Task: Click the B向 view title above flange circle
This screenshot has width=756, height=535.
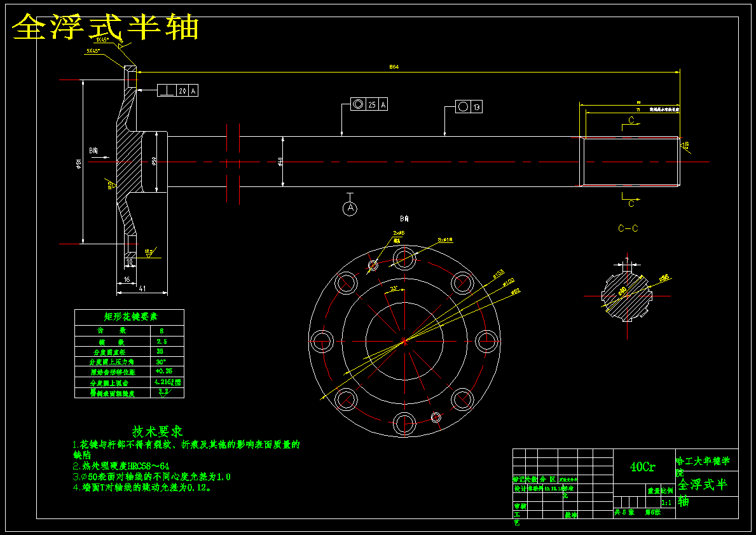Action: [404, 219]
